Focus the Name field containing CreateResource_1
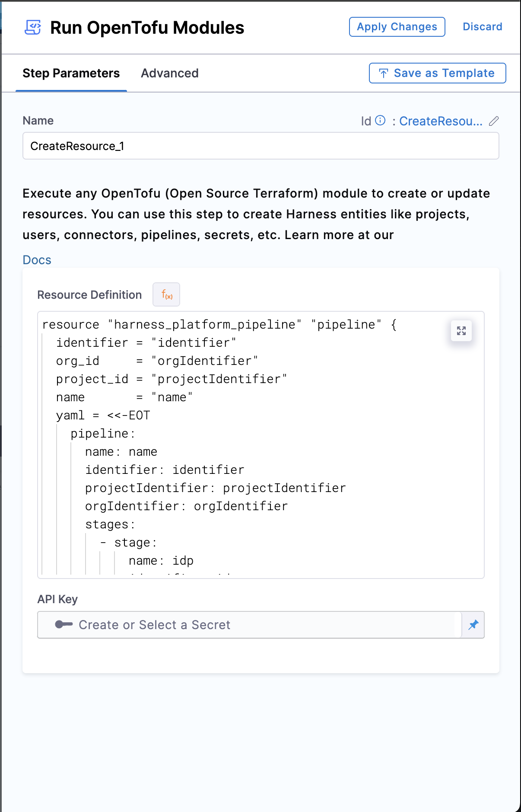Screen dimensions: 521x812 coord(260,146)
